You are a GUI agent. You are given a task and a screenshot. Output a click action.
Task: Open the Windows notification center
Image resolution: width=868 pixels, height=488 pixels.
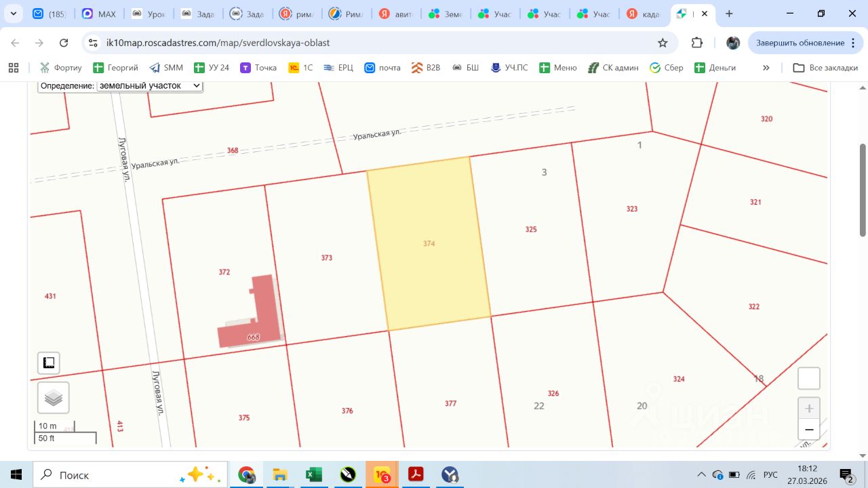846,474
